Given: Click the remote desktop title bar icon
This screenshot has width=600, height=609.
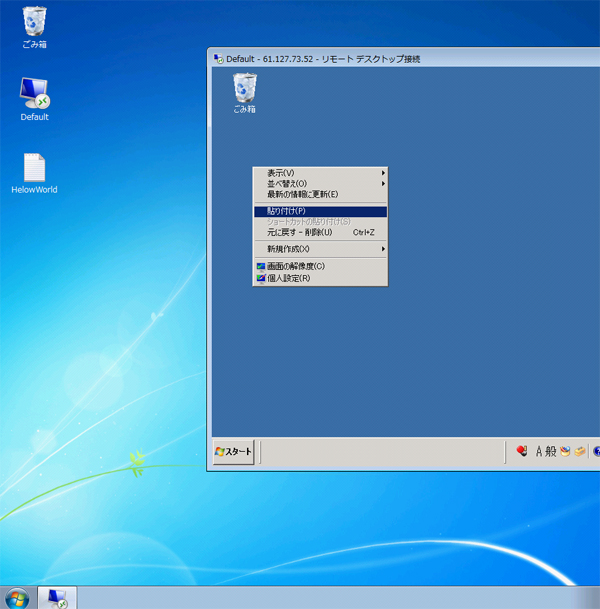Looking at the screenshot, I should tap(218, 59).
